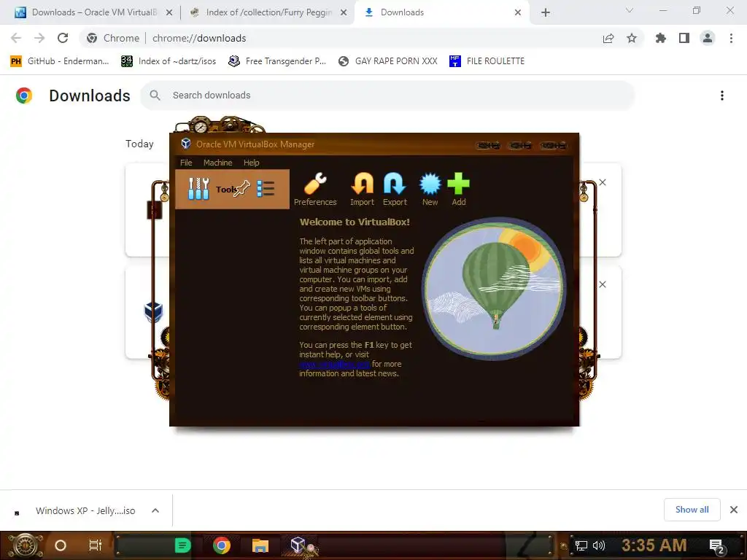The width and height of the screenshot is (747, 560).
Task: Follow the virtualbox.org link in welcome text
Action: pyautogui.click(x=334, y=365)
